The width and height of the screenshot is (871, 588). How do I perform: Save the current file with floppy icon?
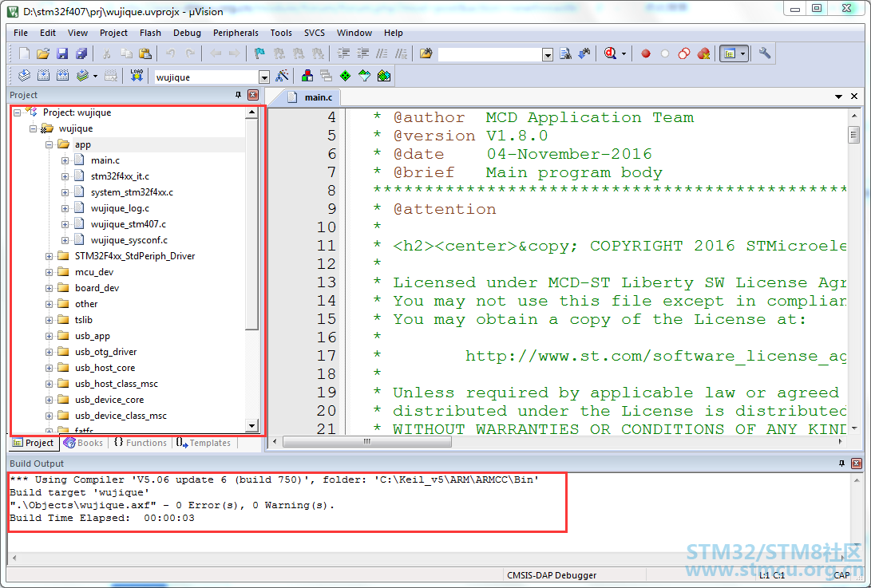tap(62, 54)
